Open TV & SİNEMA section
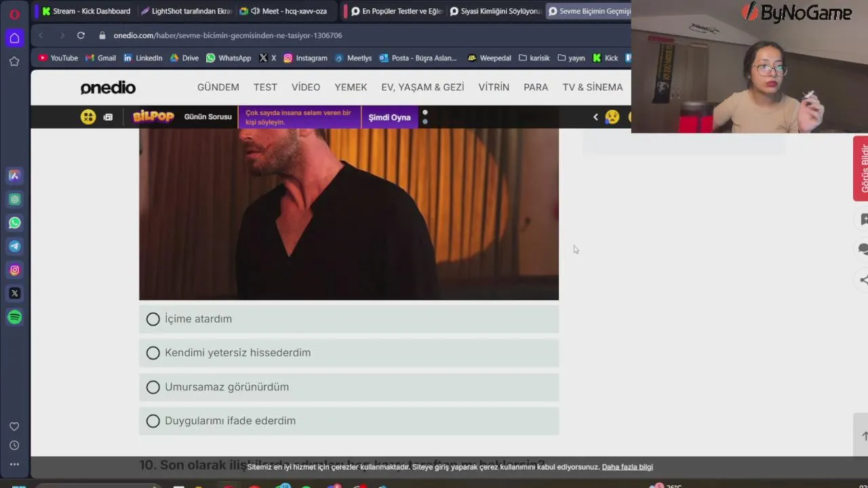 593,87
